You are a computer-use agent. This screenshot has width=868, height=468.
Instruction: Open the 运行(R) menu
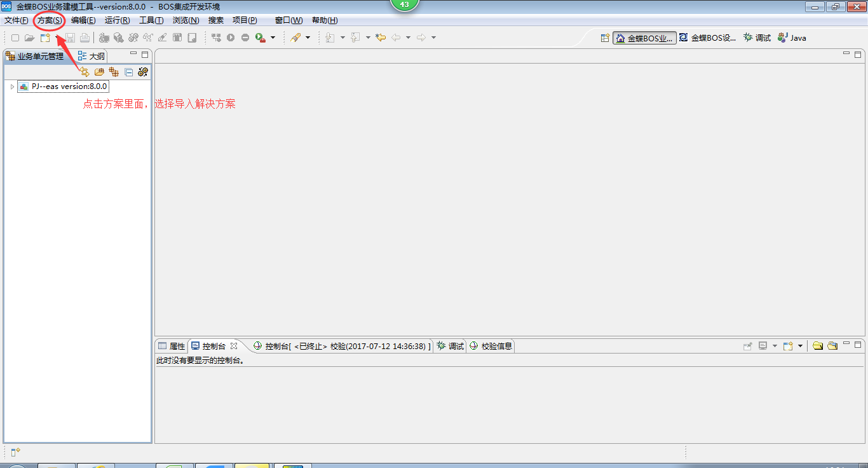[117, 20]
